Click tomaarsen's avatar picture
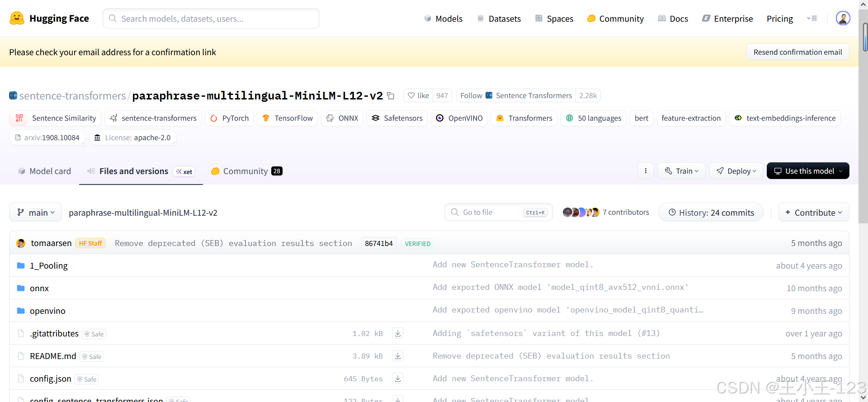The height and width of the screenshot is (402, 868). point(21,243)
